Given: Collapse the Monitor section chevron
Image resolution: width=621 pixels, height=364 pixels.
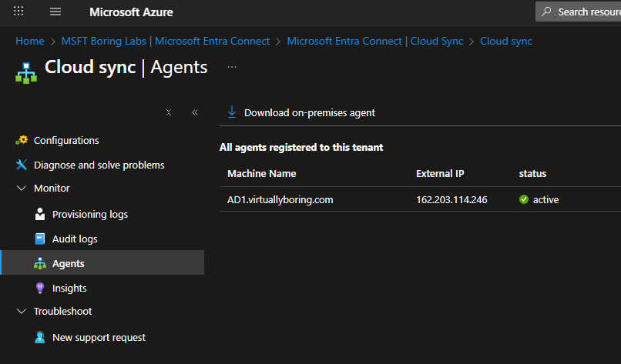Looking at the screenshot, I should pos(22,188).
